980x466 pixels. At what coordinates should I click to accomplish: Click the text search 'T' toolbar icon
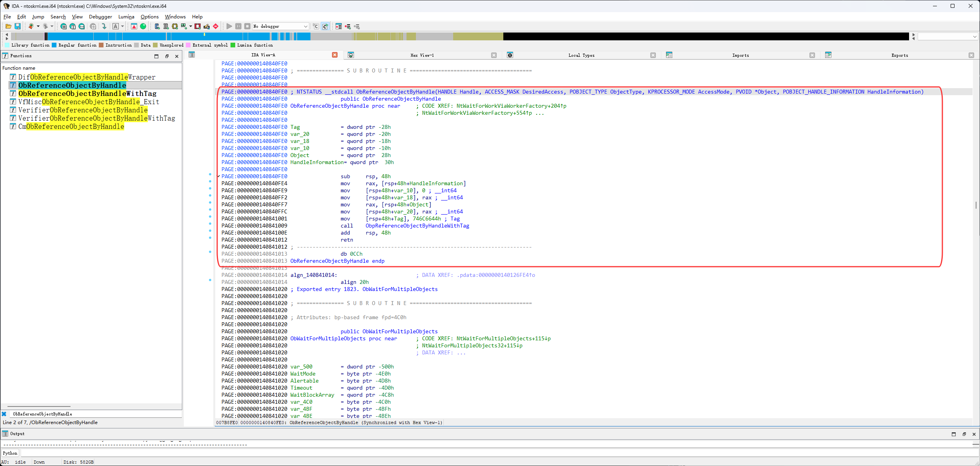coord(73,26)
